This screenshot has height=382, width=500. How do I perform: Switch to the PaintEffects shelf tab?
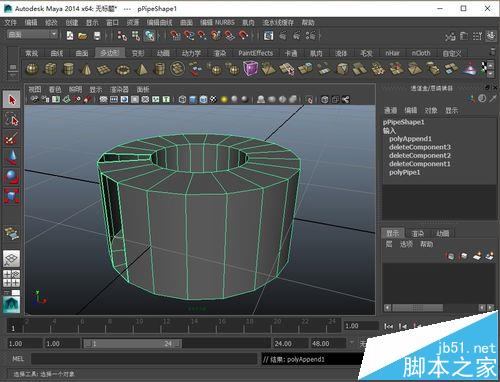tap(256, 53)
